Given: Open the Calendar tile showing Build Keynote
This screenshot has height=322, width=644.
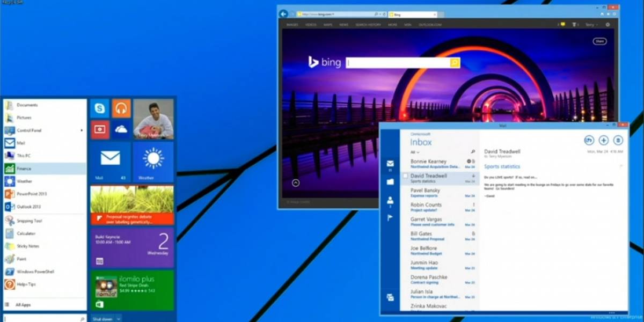Looking at the screenshot, I should point(132,247).
